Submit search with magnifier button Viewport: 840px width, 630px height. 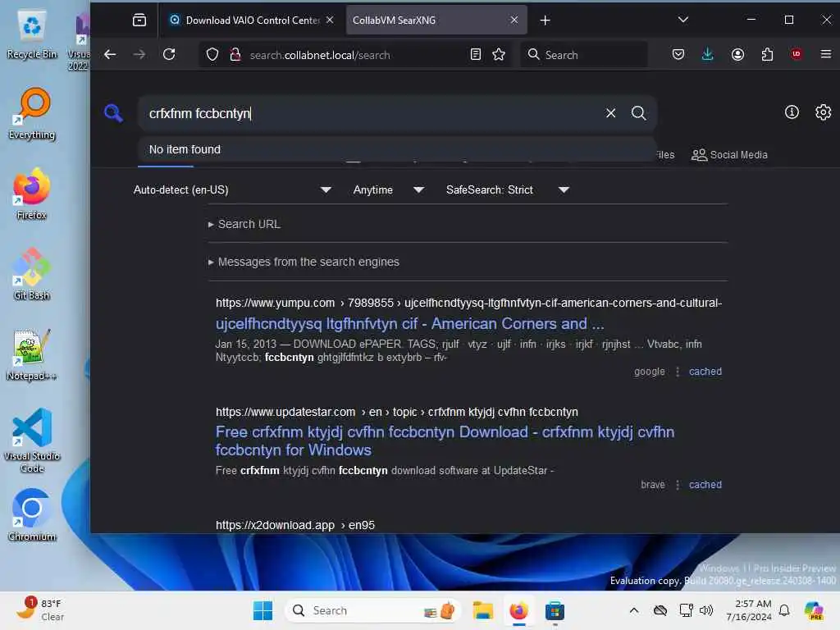tap(638, 113)
